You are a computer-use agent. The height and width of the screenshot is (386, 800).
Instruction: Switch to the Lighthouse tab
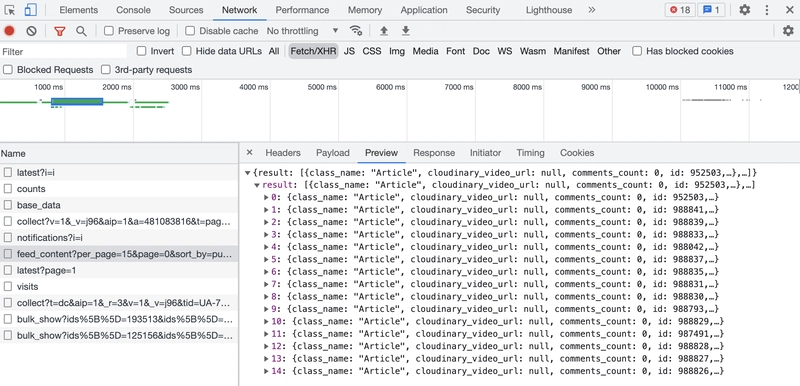tap(548, 10)
